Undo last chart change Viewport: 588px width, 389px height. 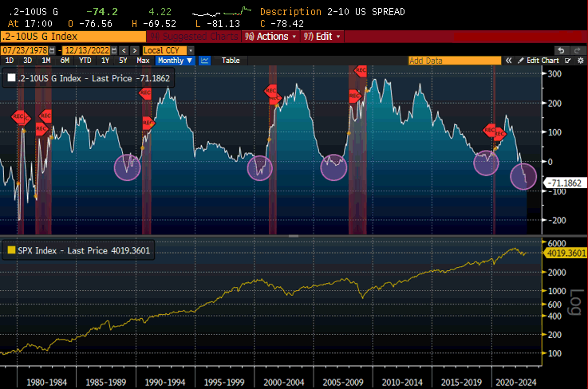tap(561, 50)
